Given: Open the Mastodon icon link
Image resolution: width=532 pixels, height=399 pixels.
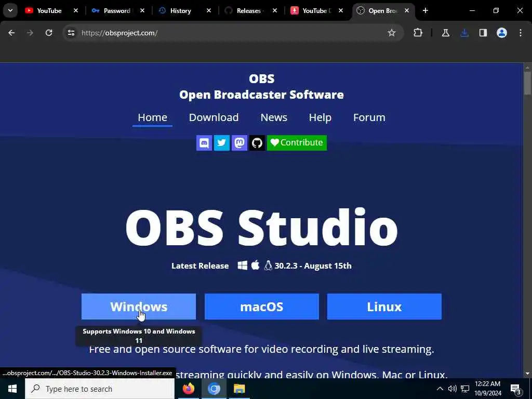Looking at the screenshot, I should coord(239,143).
